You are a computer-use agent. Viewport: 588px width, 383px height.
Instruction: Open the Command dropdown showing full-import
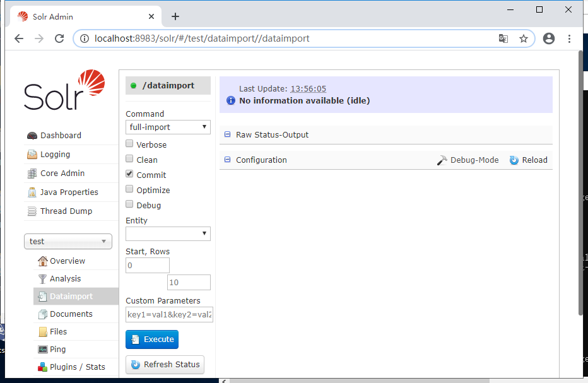167,127
